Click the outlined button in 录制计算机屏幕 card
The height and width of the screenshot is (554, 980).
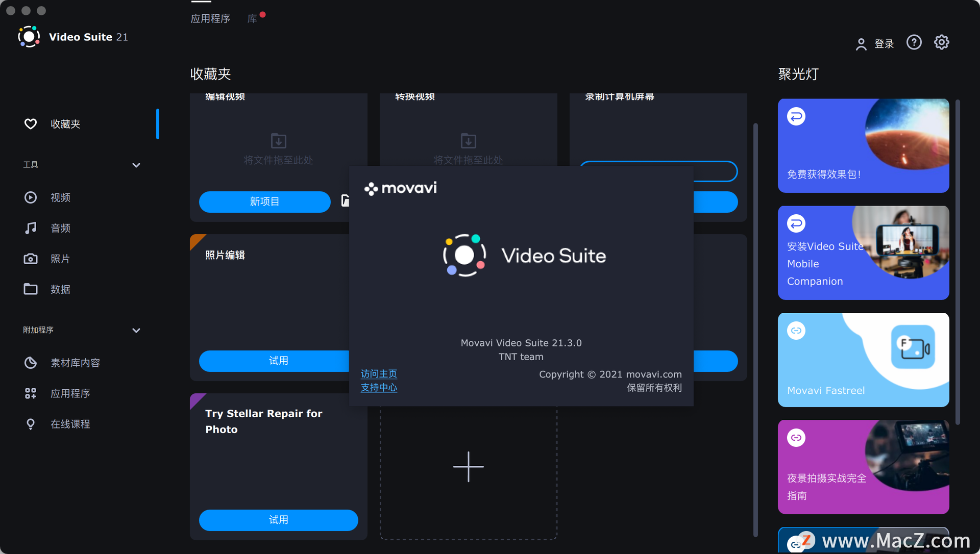pyautogui.click(x=715, y=171)
